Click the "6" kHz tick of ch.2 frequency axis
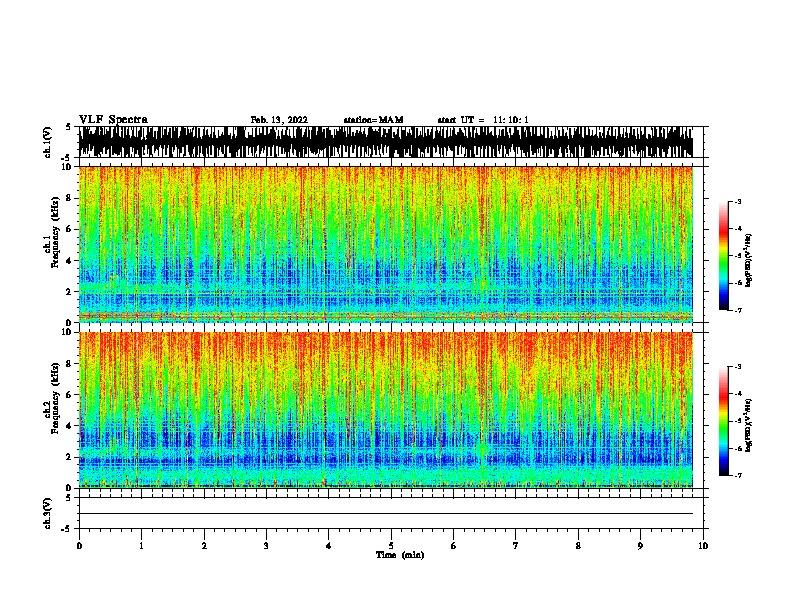This screenshot has width=792, height=612. pyautogui.click(x=69, y=395)
